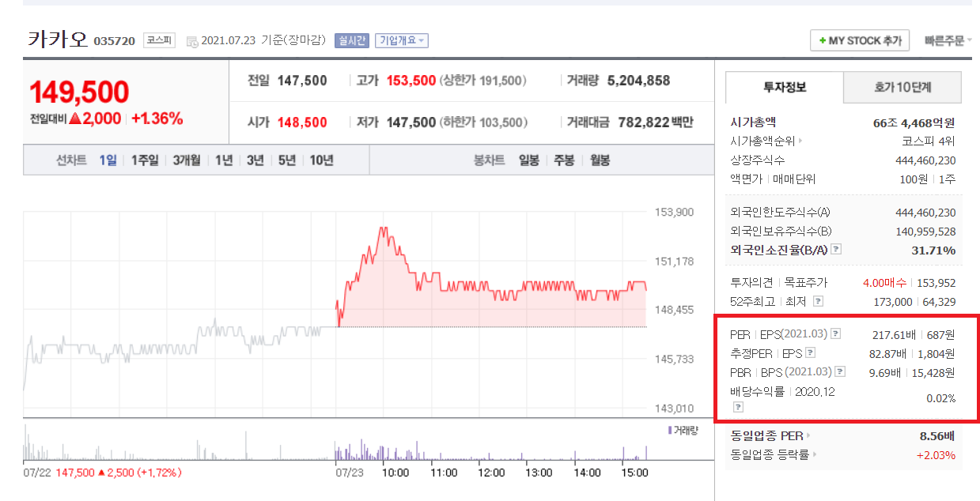Open the help icon for PBR BPS(2021.03)
The width and height of the screenshot is (980, 501).
[840, 371]
